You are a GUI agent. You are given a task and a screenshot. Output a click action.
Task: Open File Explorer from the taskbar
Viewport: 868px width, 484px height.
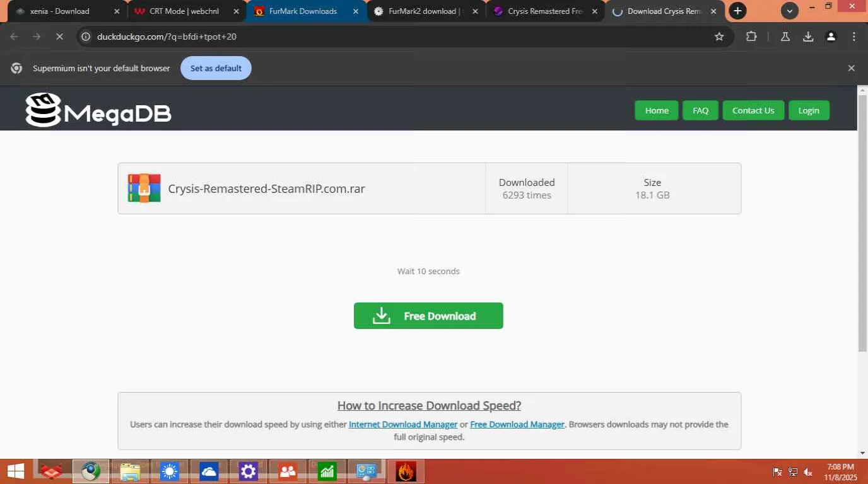(131, 471)
